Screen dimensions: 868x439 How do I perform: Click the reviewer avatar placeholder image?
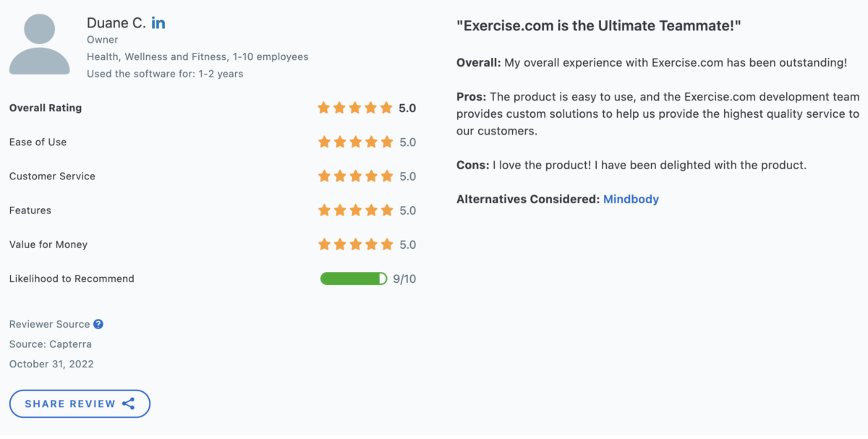point(40,43)
